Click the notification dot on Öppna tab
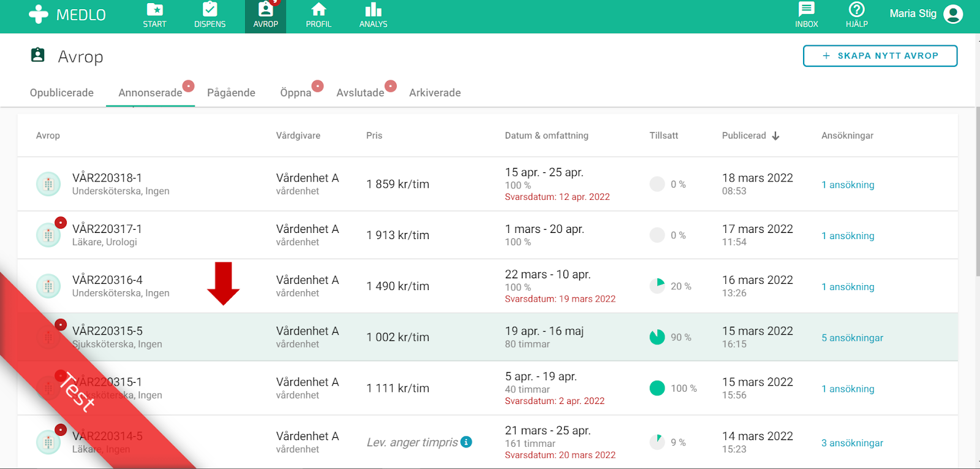This screenshot has width=980, height=469. [317, 86]
